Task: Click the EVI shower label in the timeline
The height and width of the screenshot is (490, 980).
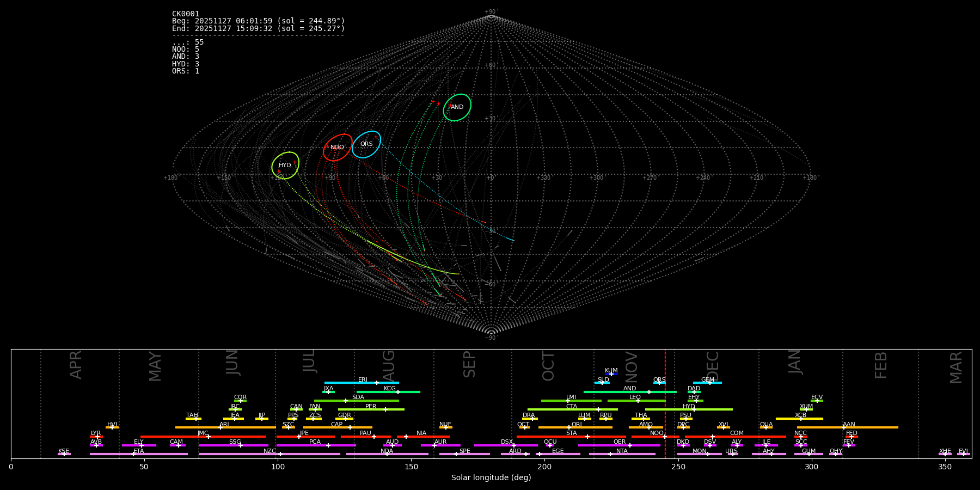Action: tap(963, 451)
